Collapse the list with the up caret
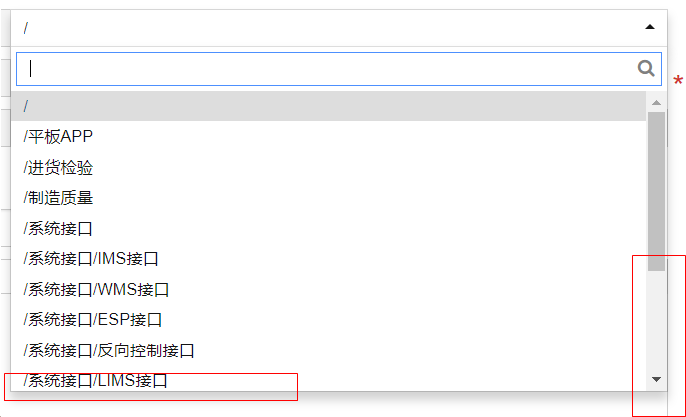 point(650,28)
